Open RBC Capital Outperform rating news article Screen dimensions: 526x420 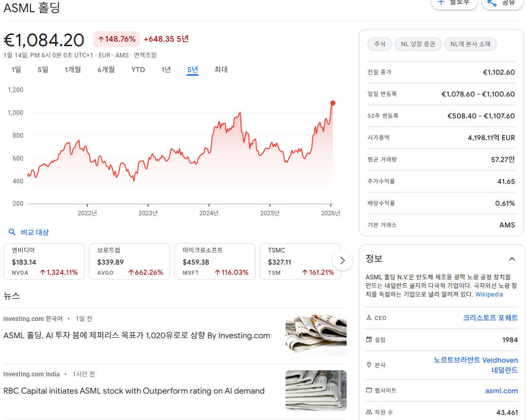pyautogui.click(x=134, y=391)
